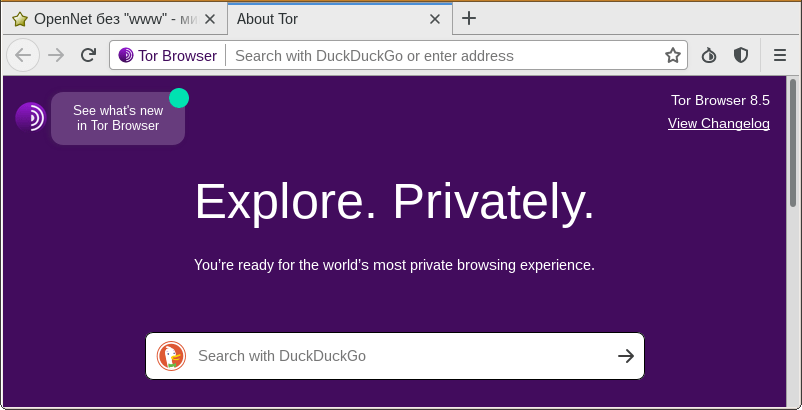Click the Search with DuckDuckGo page field
802x410 pixels.
(395, 356)
